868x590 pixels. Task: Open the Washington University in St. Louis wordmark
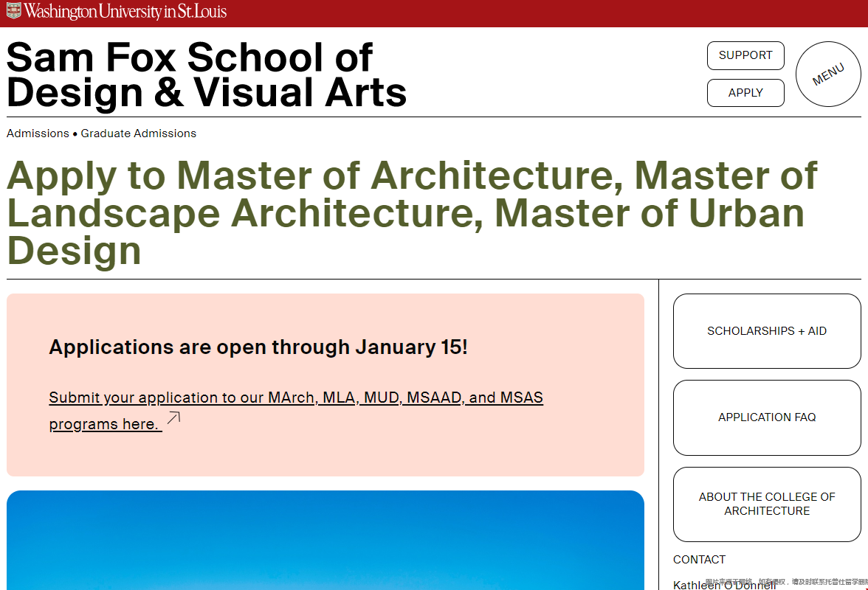[125, 12]
